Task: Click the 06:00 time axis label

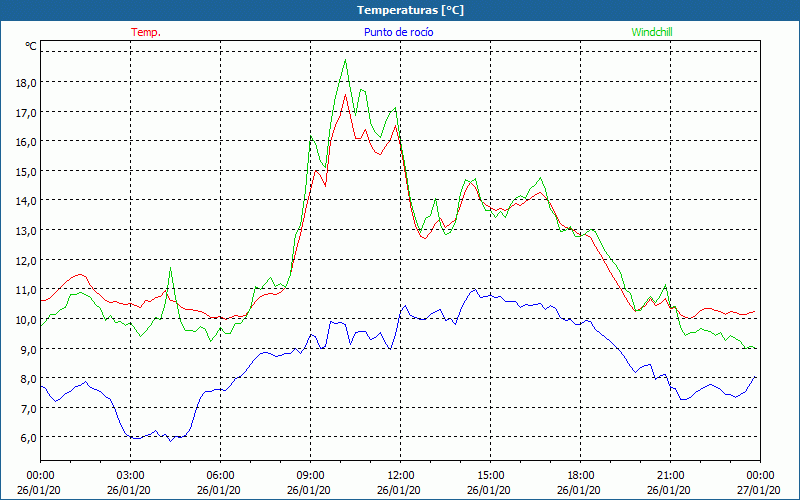Action: point(220,476)
